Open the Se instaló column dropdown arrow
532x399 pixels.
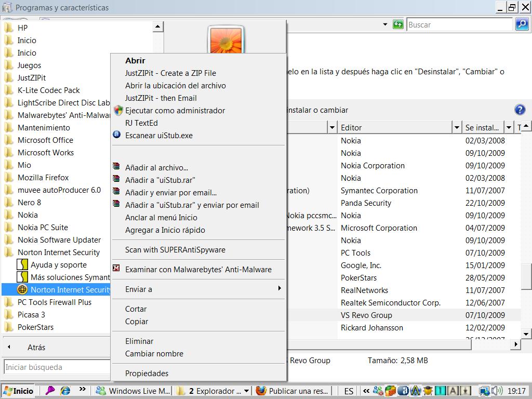509,127
